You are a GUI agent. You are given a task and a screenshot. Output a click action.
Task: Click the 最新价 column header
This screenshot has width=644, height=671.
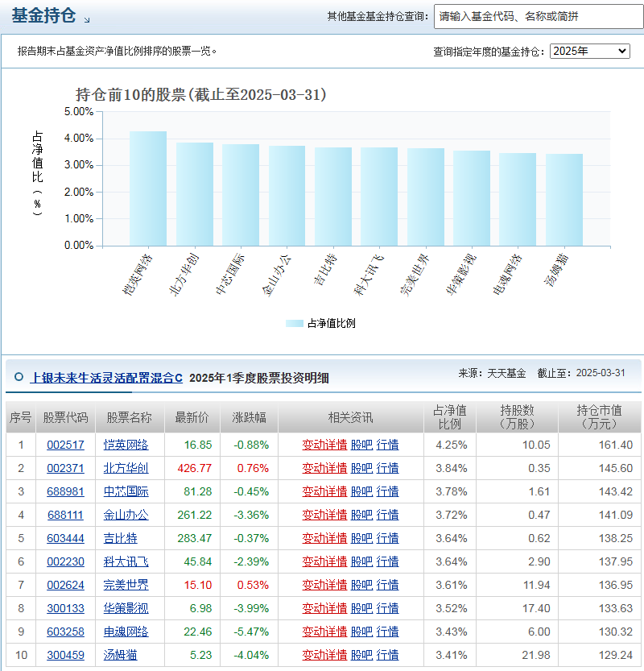coord(192,417)
